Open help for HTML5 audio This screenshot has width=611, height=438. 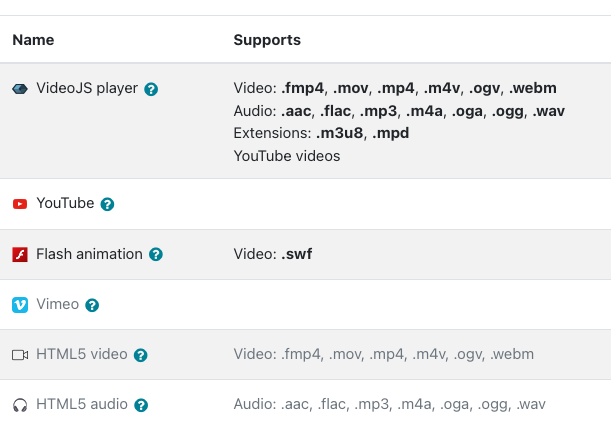[141, 405]
